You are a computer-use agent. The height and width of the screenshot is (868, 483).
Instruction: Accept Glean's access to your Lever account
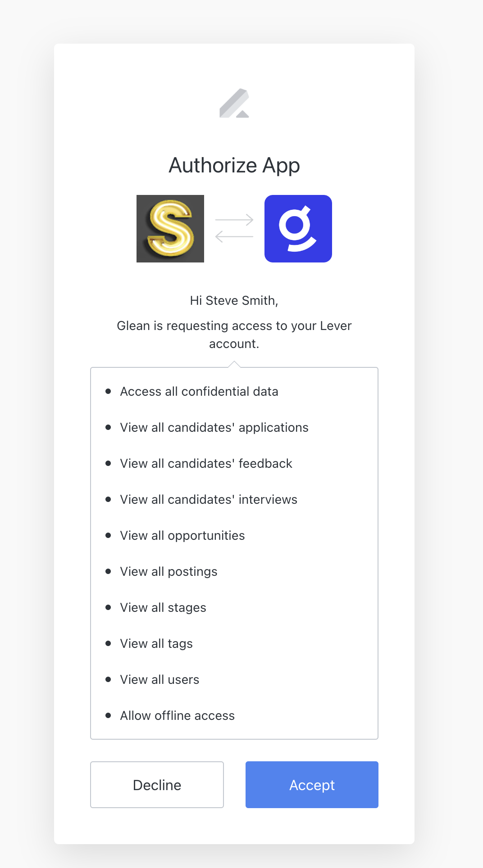(x=311, y=785)
